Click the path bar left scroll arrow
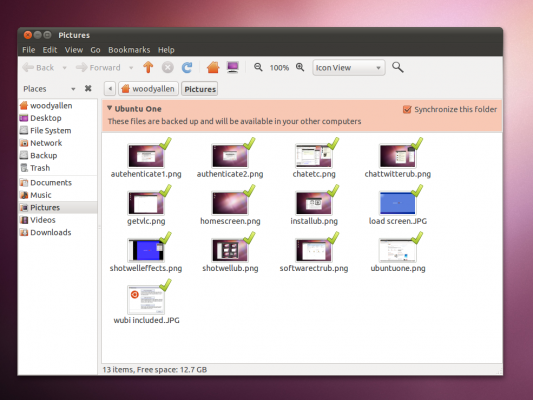Viewport: 533px width, 400px height. tap(110, 89)
